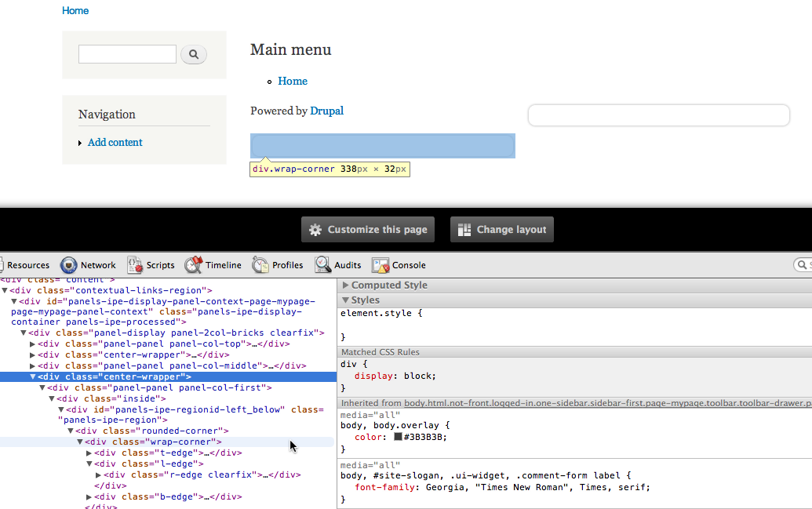Image resolution: width=812 pixels, height=509 pixels.
Task: Switch to the Scripts tab label
Action: pos(161,265)
